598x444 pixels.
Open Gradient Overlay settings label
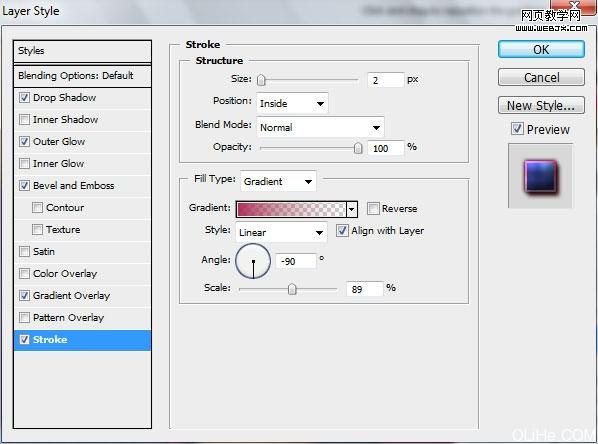point(72,296)
